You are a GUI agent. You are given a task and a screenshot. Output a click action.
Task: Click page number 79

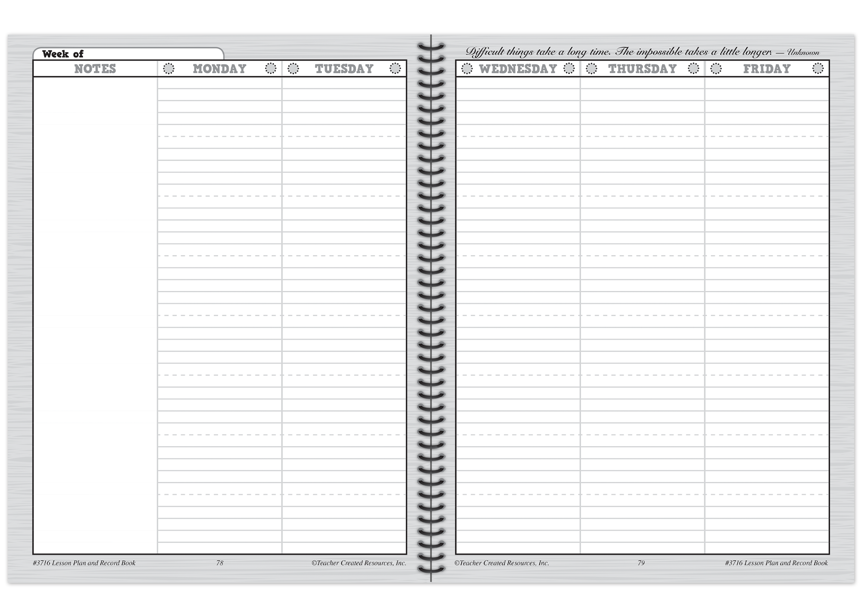(641, 563)
